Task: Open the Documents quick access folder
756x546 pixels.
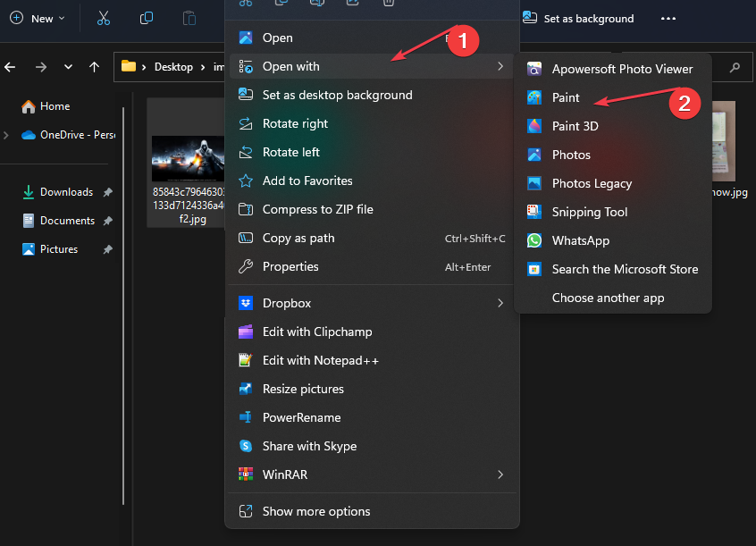Action: (x=59, y=221)
